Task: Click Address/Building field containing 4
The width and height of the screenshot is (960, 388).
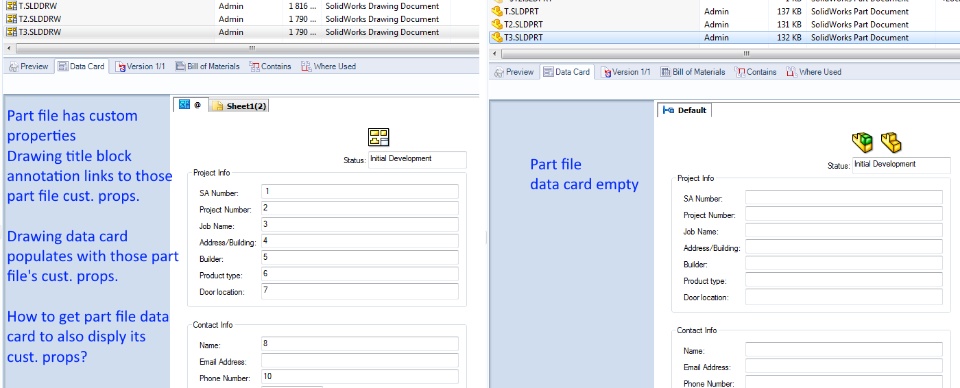Action: (360, 241)
